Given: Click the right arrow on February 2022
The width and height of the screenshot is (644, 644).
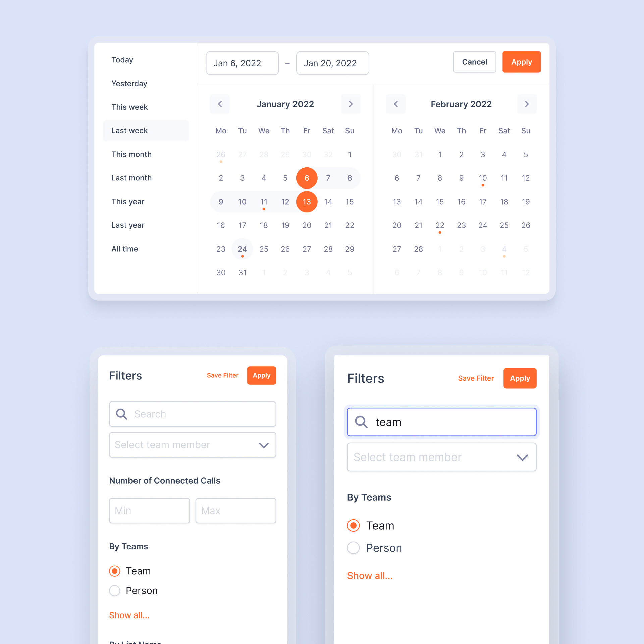Looking at the screenshot, I should [527, 104].
